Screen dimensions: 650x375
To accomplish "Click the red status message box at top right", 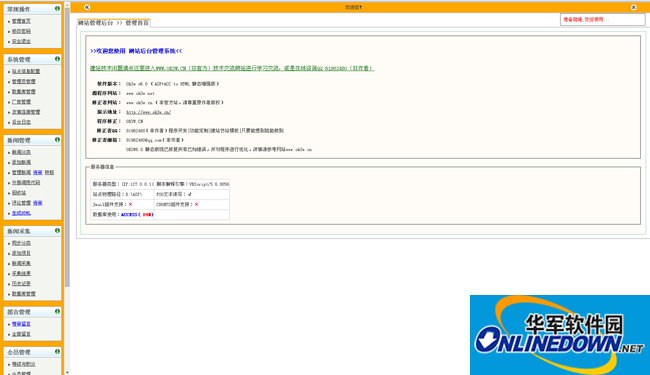I will (602, 19).
